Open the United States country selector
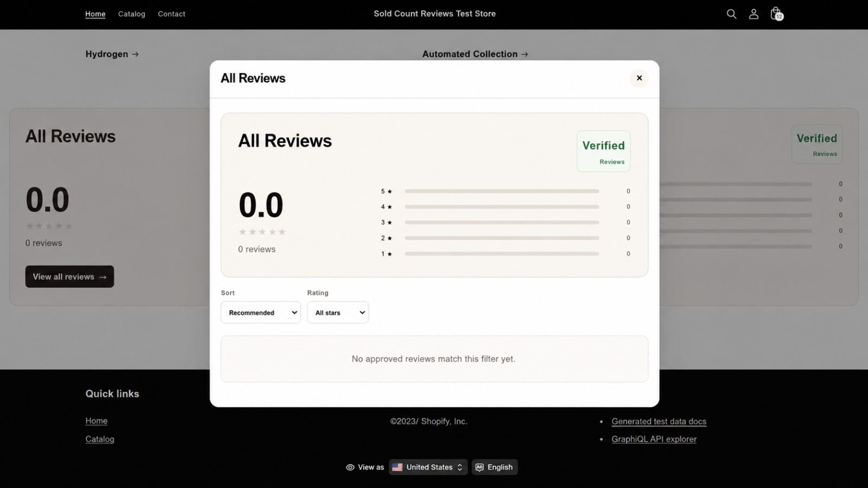The width and height of the screenshot is (868, 488). point(428,467)
